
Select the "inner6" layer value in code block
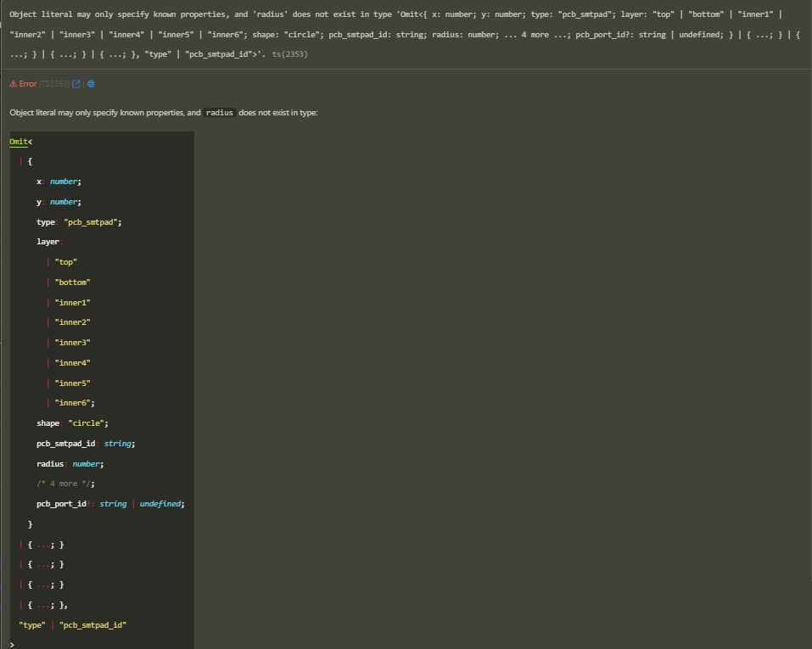tap(72, 403)
